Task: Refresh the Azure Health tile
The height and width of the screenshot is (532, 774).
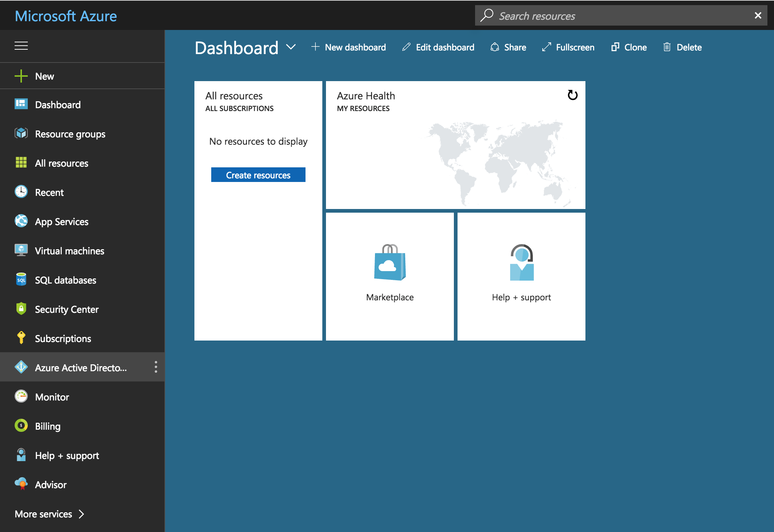Action: point(572,95)
